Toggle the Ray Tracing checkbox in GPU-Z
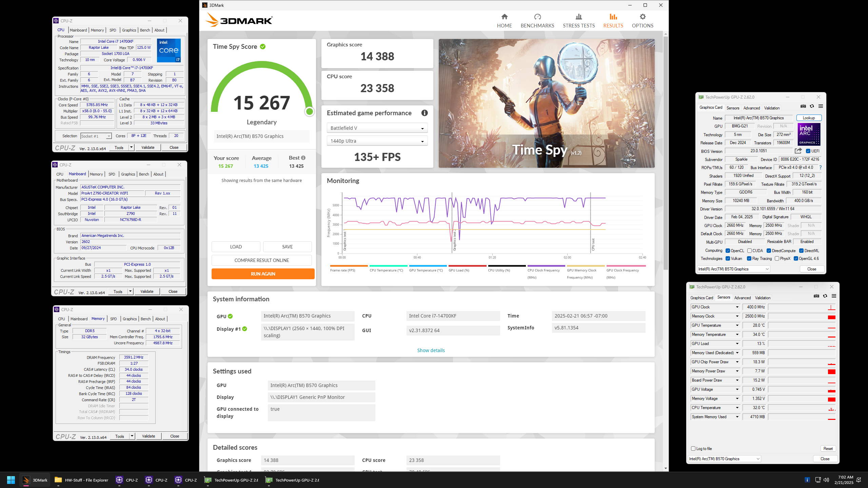Viewport: 868px width, 488px height. point(749,259)
